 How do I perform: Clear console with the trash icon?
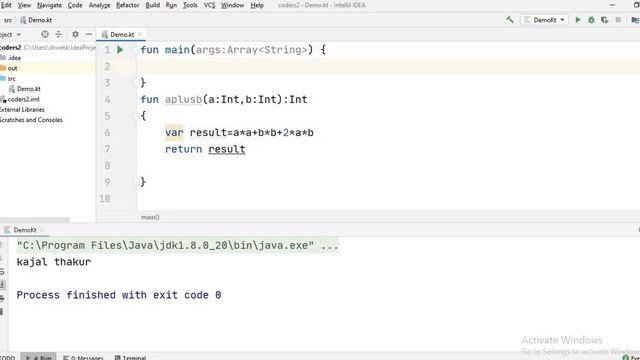click(2, 312)
